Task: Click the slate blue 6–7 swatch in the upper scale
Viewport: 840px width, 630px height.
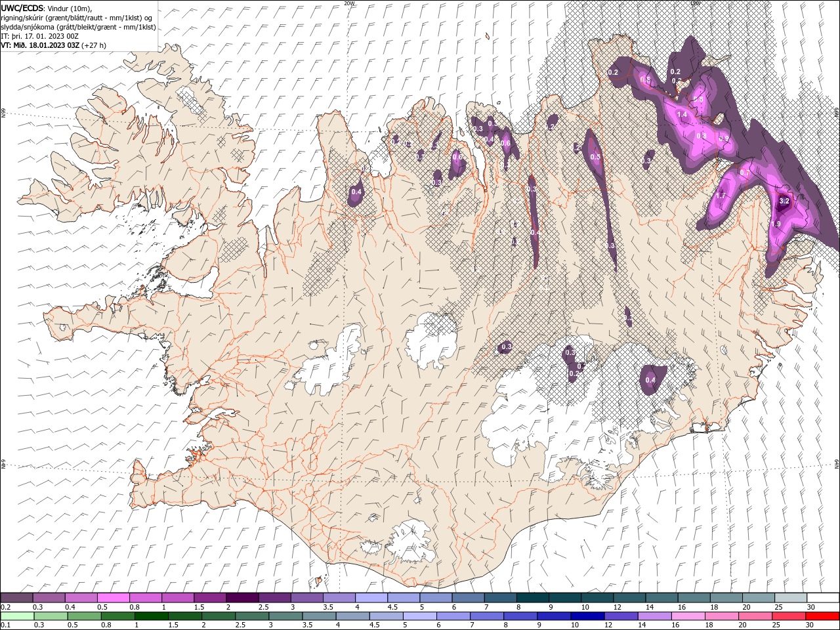Action: [x=468, y=598]
